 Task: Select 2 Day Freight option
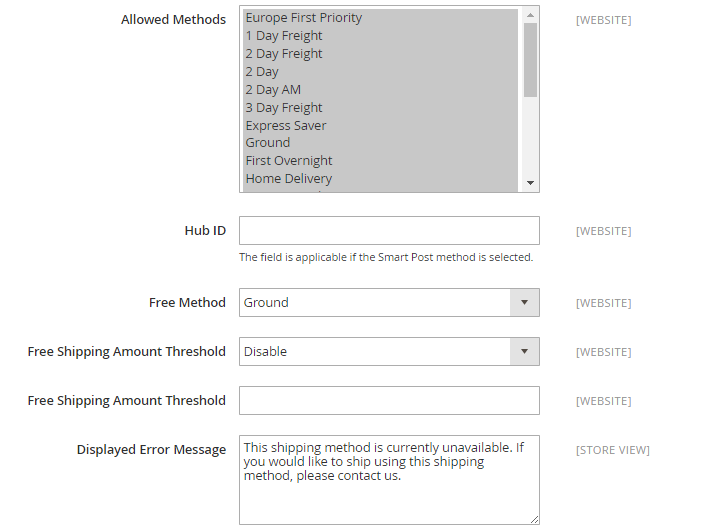point(380,54)
